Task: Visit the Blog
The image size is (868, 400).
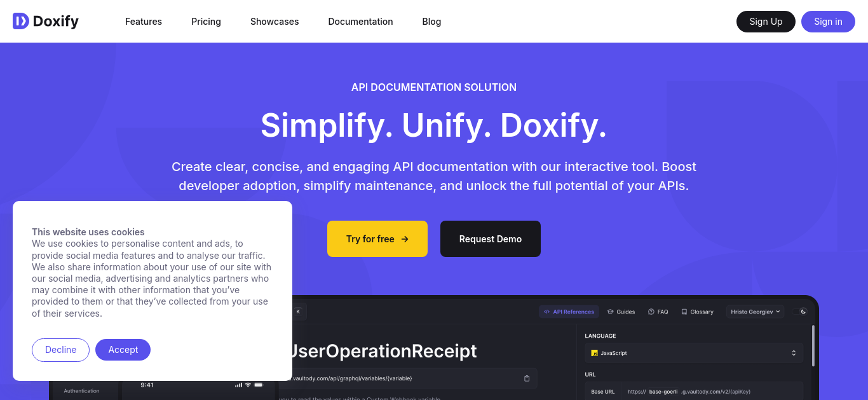Action: click(x=431, y=22)
